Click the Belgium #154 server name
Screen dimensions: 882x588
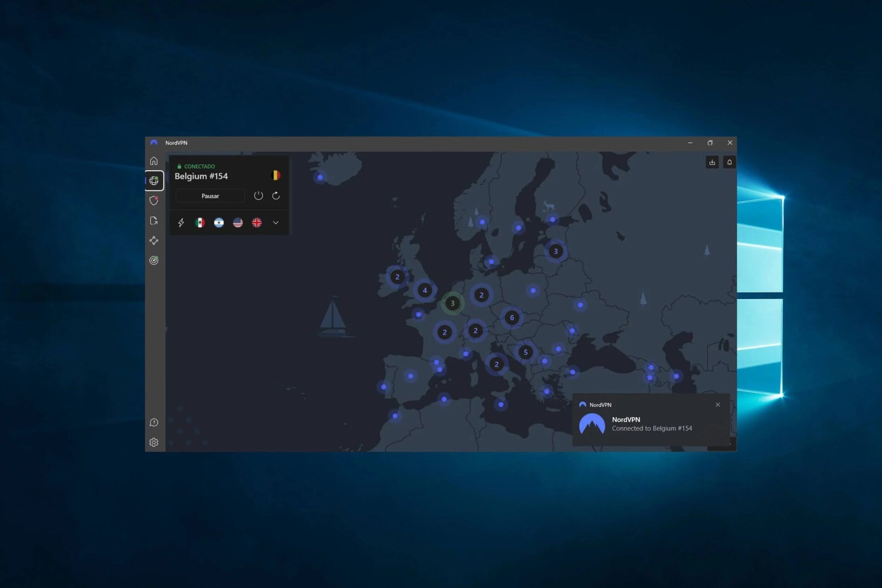pos(201,176)
